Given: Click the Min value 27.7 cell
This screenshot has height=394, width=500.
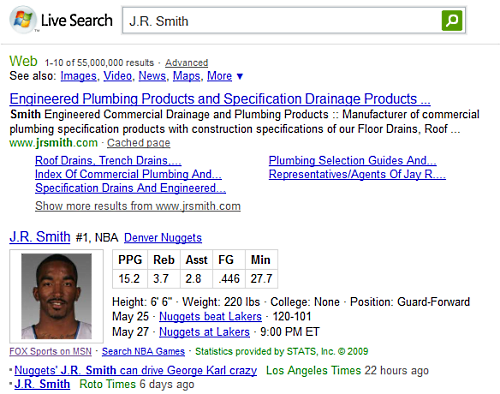Looking at the screenshot, I should pyautogui.click(x=261, y=279).
